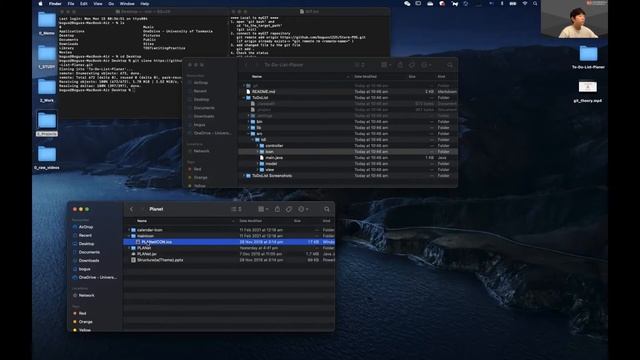Select the 0_raw_videos folder on desktop
The width and height of the screenshot is (640, 360).
(47, 158)
